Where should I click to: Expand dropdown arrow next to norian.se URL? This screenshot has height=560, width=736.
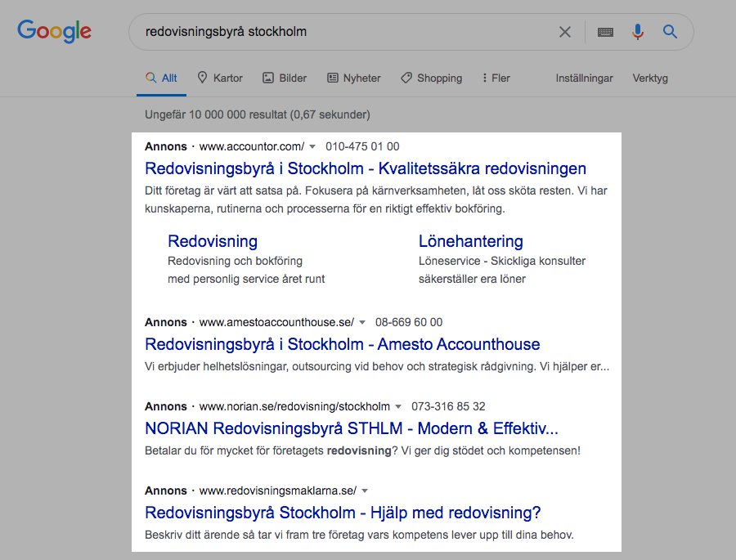[x=398, y=406]
